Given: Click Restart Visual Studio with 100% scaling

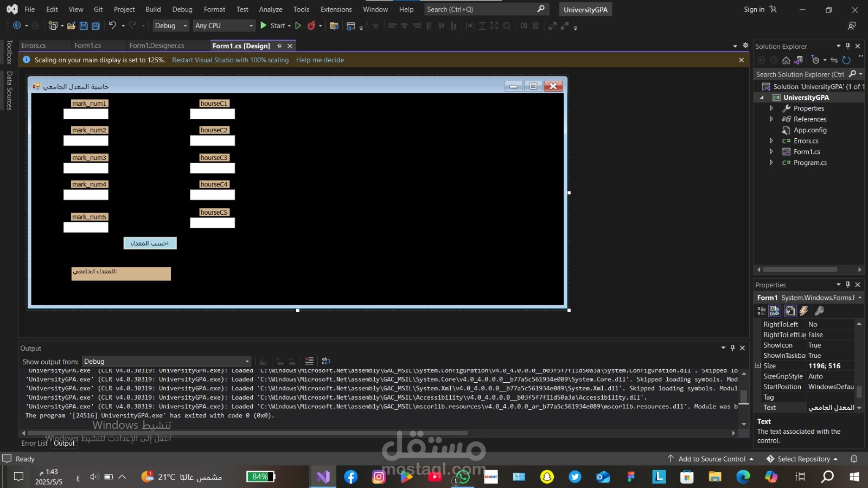Looking at the screenshot, I should (231, 60).
